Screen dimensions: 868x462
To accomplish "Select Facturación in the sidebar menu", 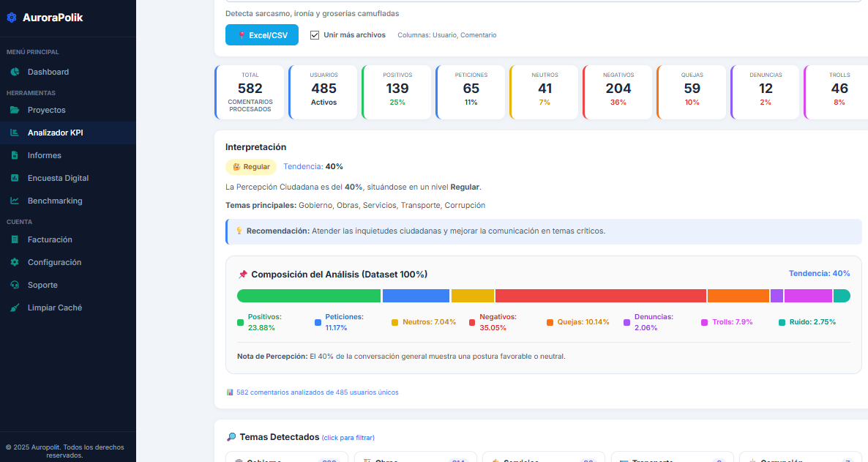I will pos(51,239).
